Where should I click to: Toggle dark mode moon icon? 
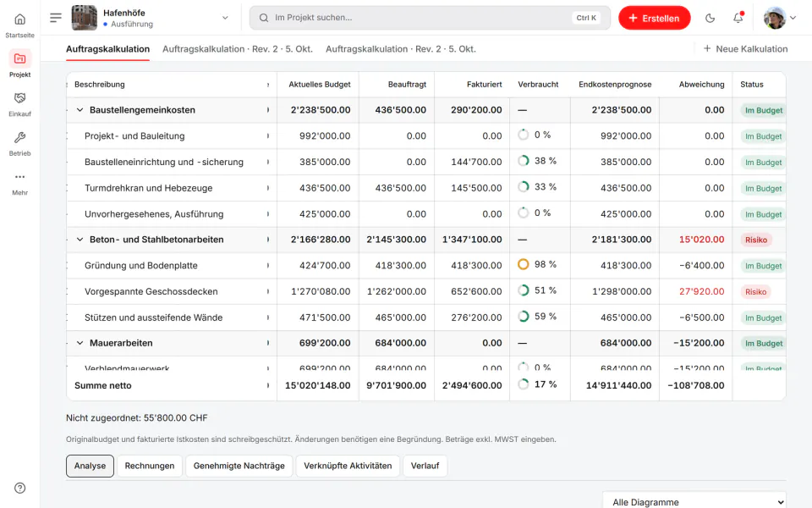[x=710, y=18]
